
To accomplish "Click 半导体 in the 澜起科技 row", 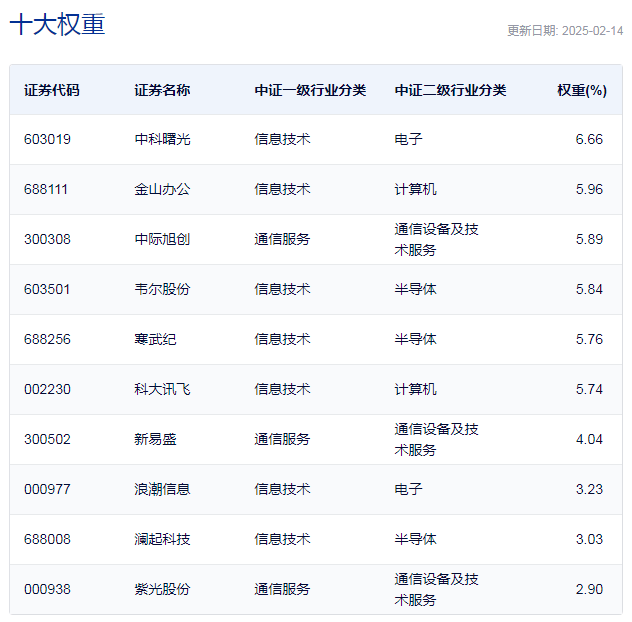I will click(416, 539).
